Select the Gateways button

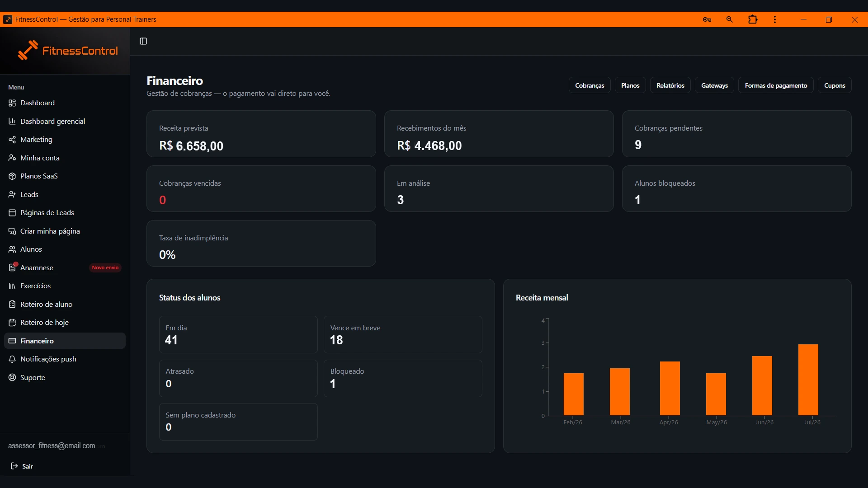714,85
